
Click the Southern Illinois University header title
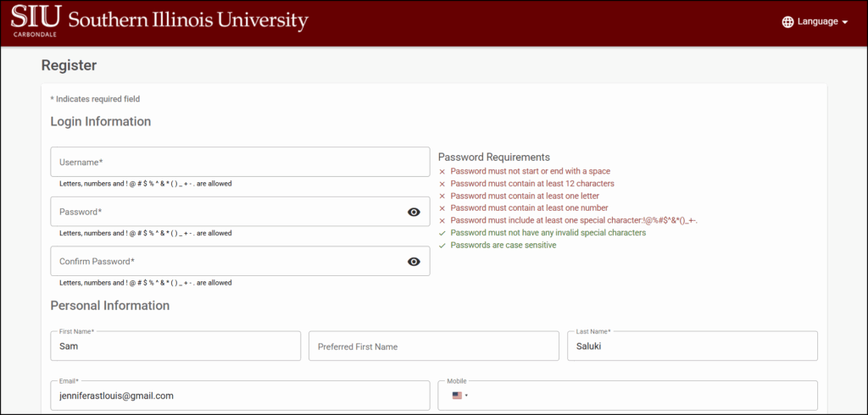(188, 21)
